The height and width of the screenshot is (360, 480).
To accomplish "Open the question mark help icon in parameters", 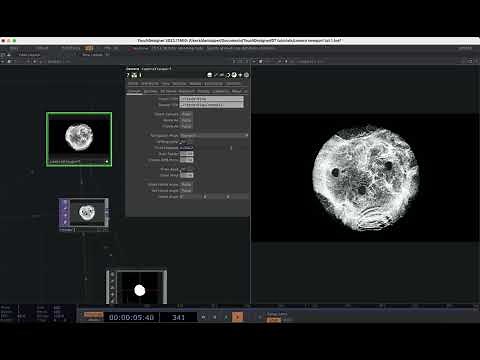I will 128,75.
